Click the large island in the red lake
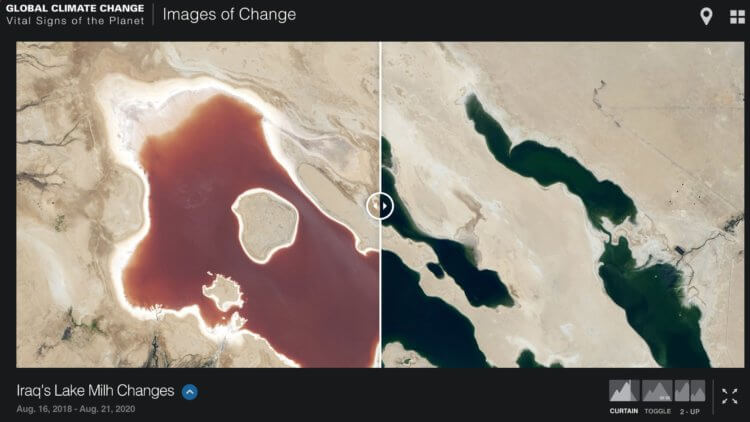 click(265, 225)
